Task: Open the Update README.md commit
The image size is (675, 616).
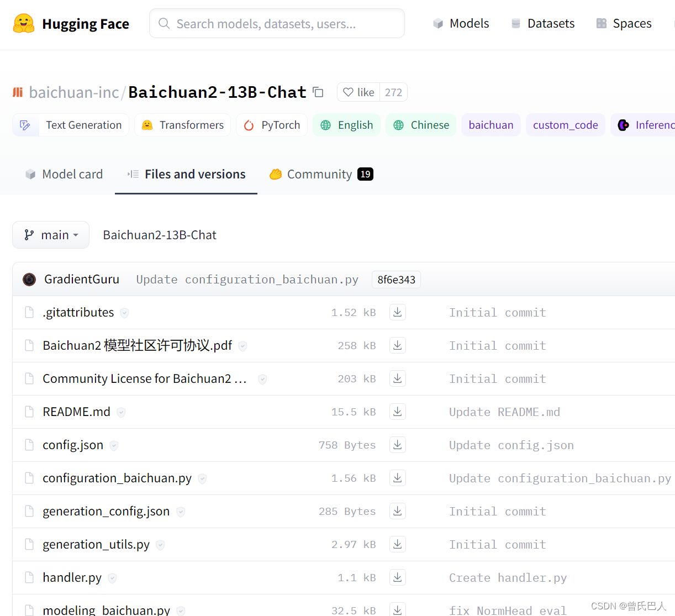Action: pos(504,412)
